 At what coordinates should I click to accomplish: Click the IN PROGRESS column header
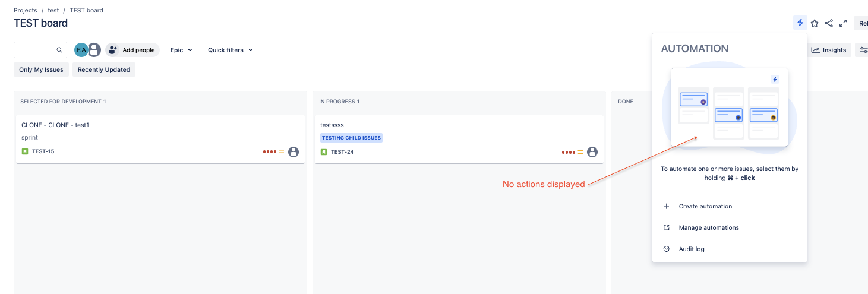pyautogui.click(x=339, y=102)
